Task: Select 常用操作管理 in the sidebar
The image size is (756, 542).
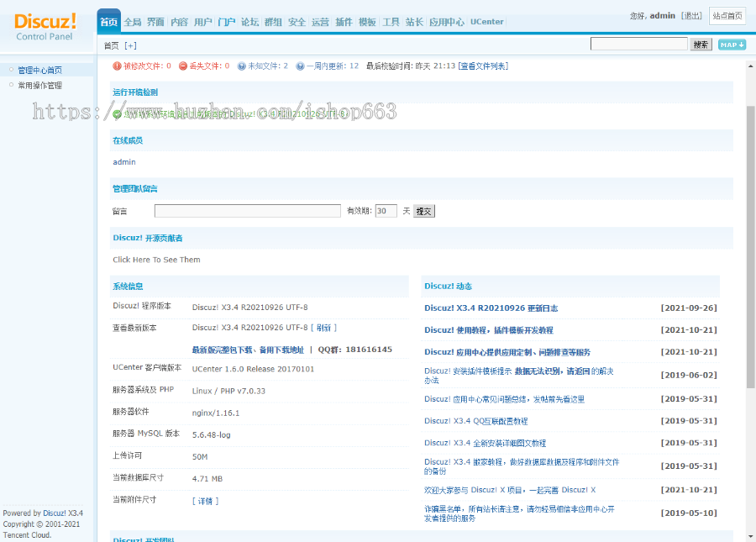Action: [x=40, y=86]
